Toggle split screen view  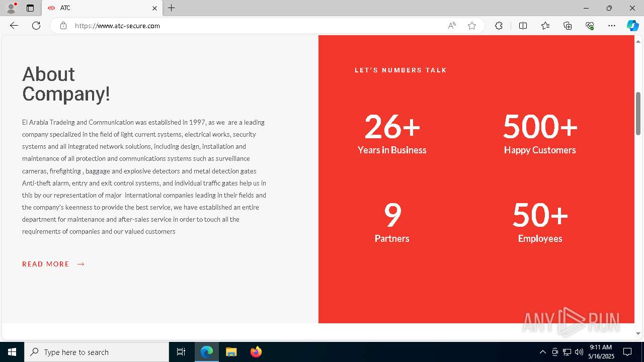pyautogui.click(x=523, y=26)
